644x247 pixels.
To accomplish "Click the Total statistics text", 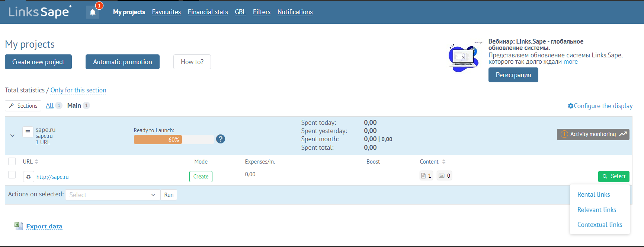I will coord(25,90).
